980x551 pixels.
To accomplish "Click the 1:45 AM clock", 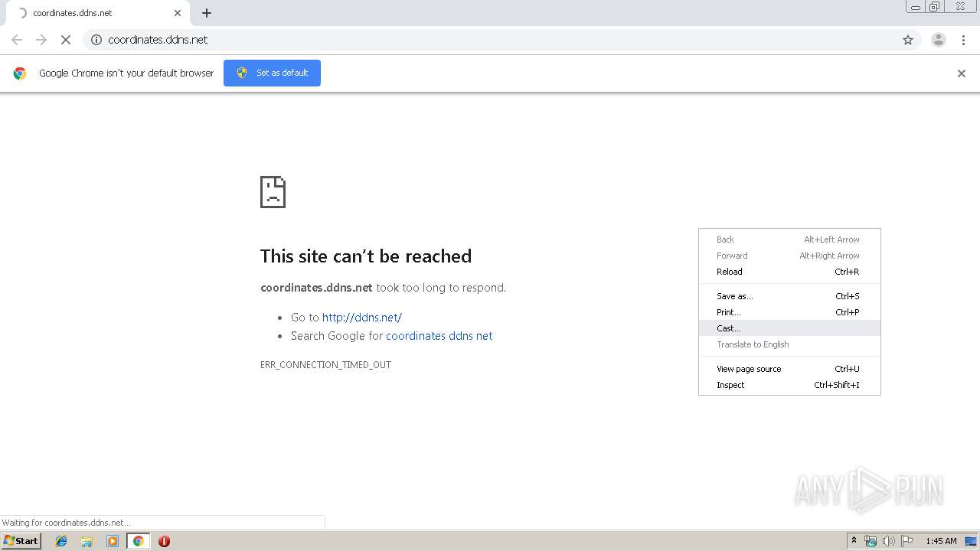I will (x=941, y=541).
